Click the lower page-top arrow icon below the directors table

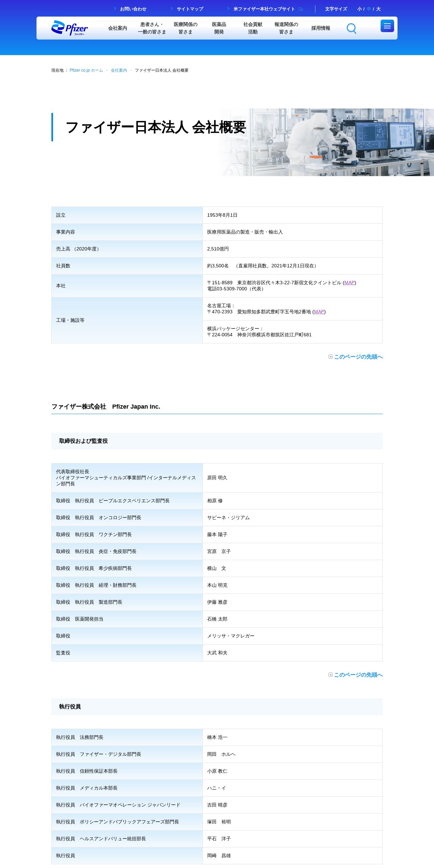pyautogui.click(x=331, y=675)
